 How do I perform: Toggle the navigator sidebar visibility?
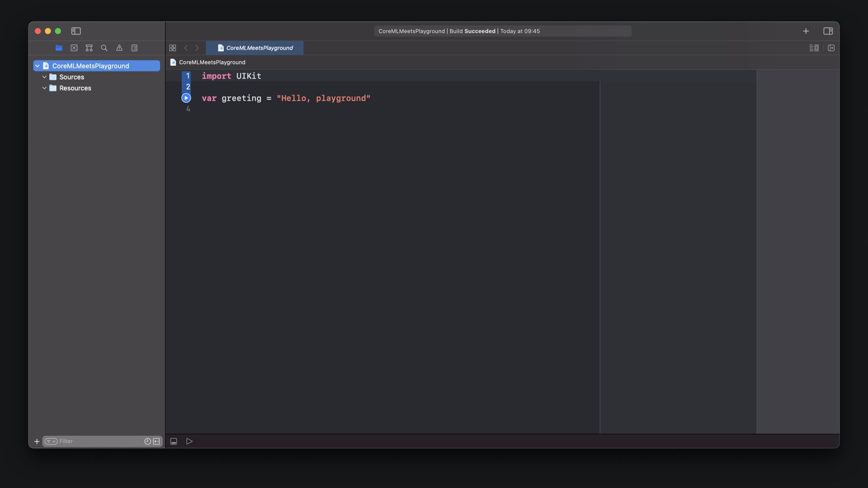[x=76, y=31]
